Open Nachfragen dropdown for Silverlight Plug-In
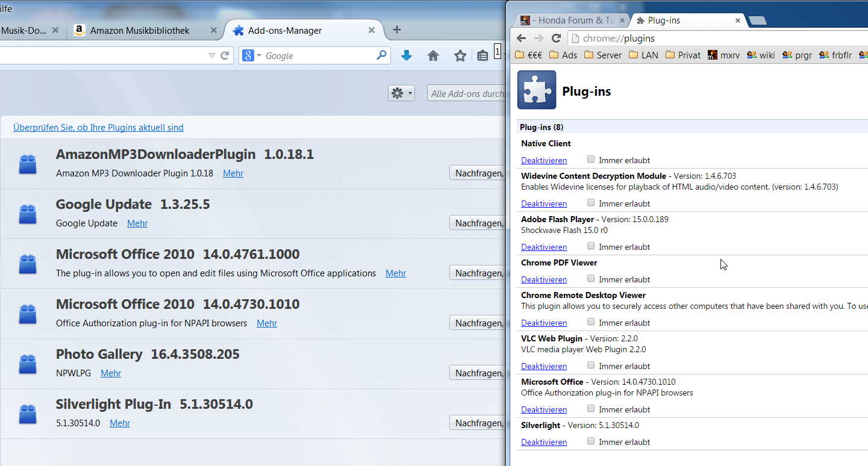Viewport: 868px width, 466px height. tap(478, 423)
